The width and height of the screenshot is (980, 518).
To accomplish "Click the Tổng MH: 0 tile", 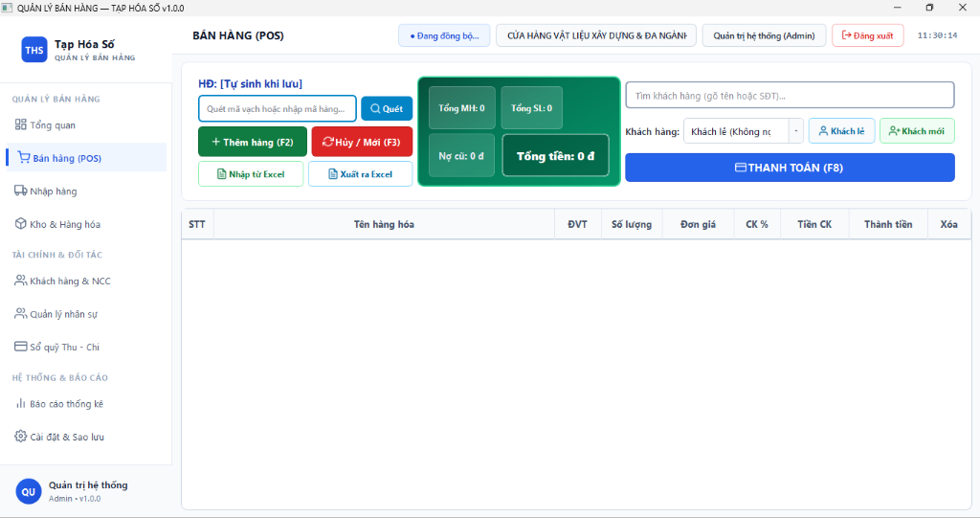I will tap(462, 108).
